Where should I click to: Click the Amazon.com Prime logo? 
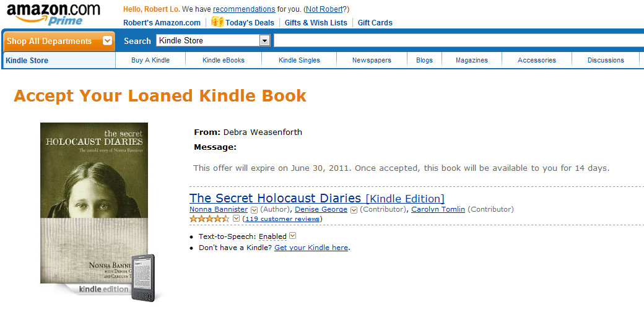point(53,14)
